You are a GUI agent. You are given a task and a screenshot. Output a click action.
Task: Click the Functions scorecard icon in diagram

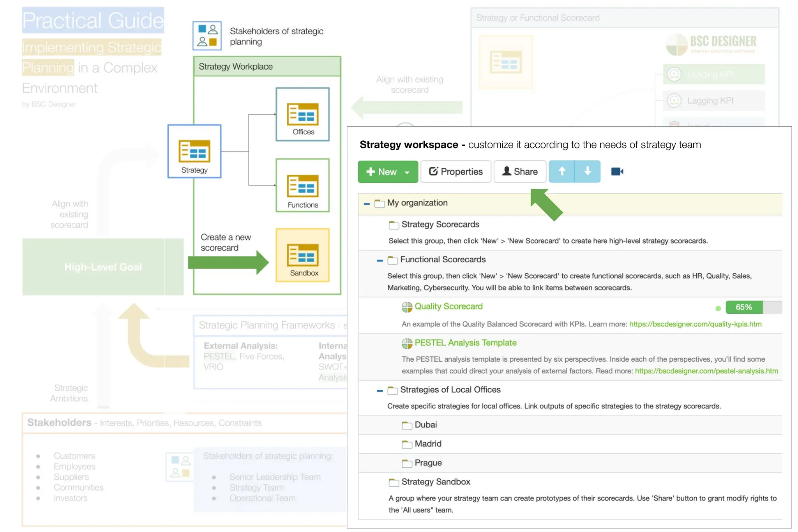point(302,186)
